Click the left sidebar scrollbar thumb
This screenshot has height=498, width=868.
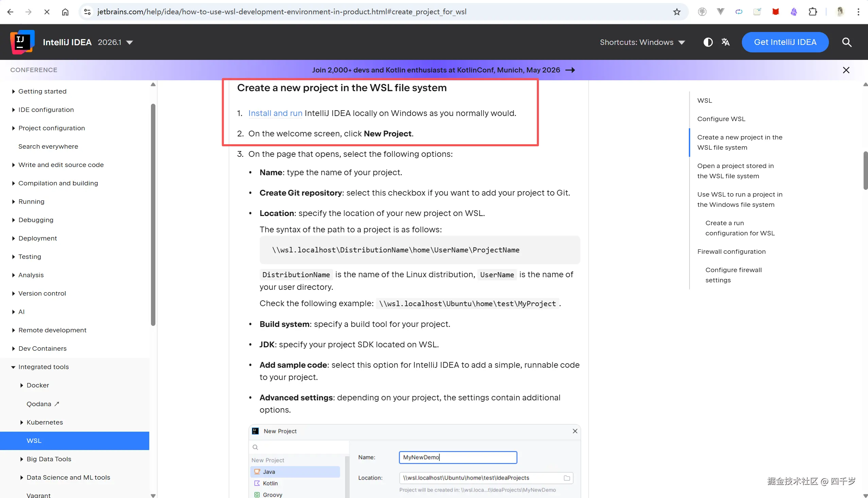pos(153,214)
